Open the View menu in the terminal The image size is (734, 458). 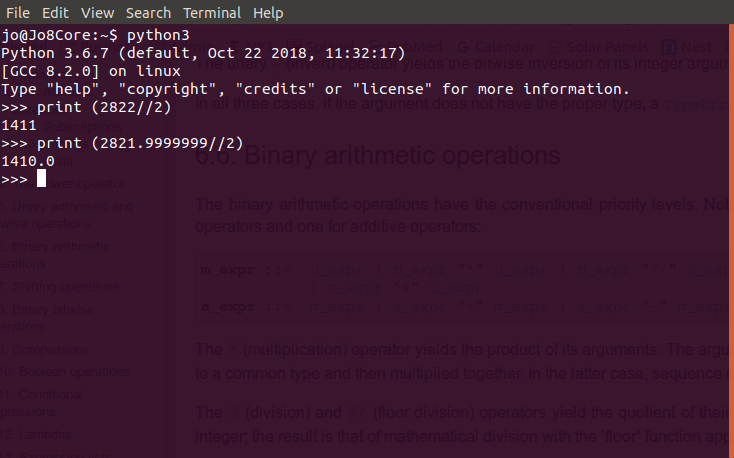pos(97,13)
